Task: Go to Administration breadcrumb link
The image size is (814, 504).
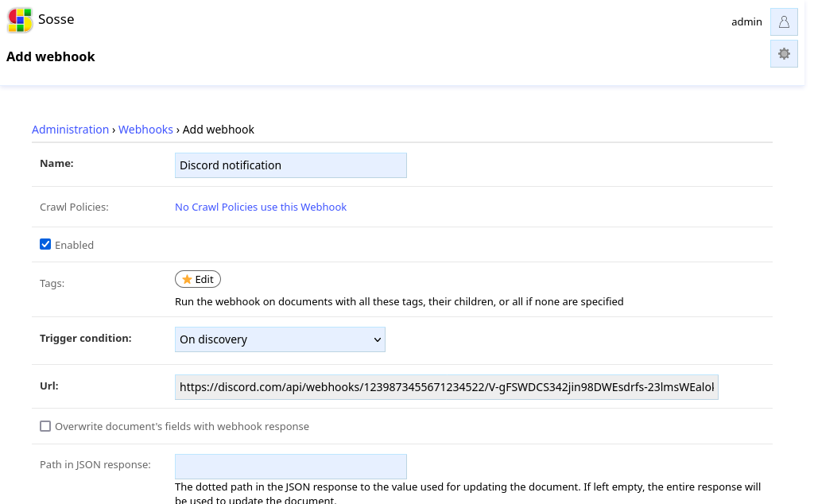Action: click(x=70, y=130)
